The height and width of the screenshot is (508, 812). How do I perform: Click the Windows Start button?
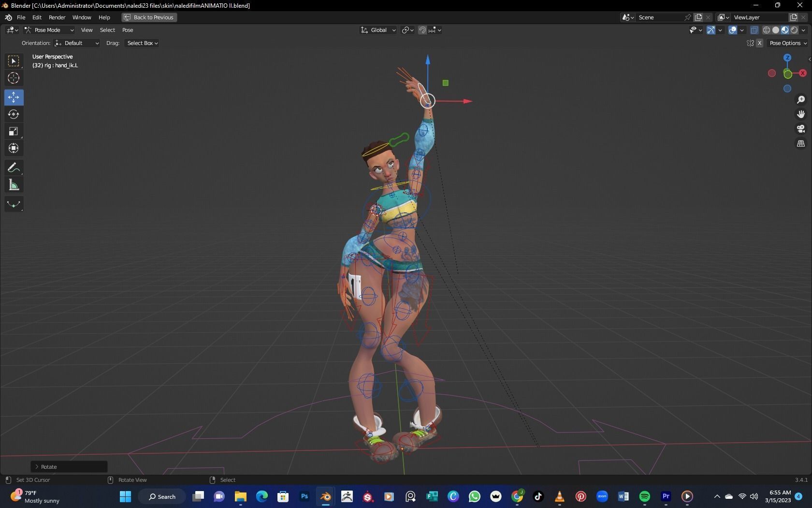pos(125,496)
